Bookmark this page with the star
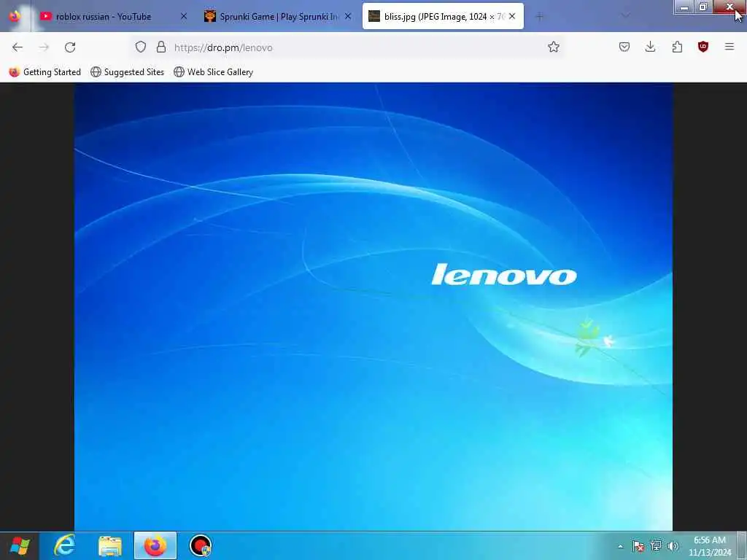The width and height of the screenshot is (747, 560). pyautogui.click(x=553, y=47)
